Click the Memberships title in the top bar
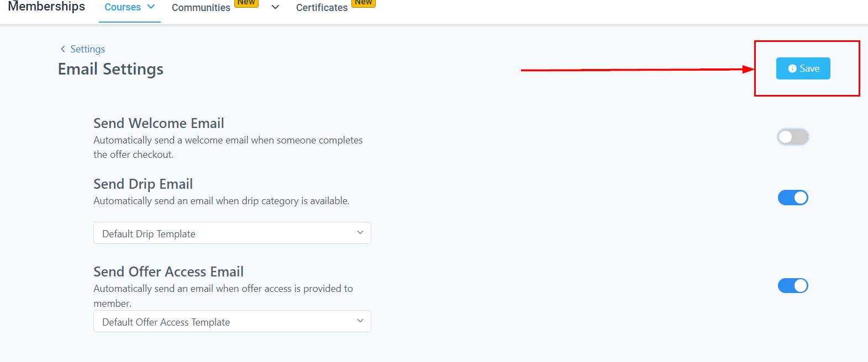The width and height of the screenshot is (868, 362). 46,7
